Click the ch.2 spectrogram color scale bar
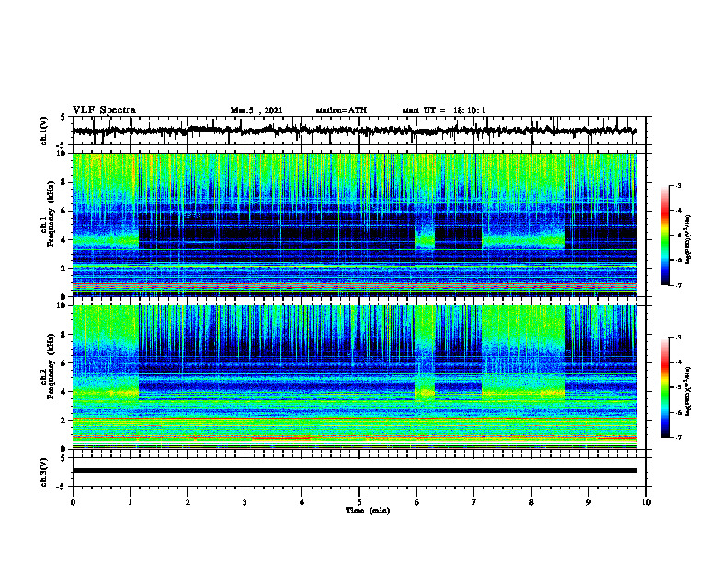Viewport: 728px width, 563px height. (665, 387)
